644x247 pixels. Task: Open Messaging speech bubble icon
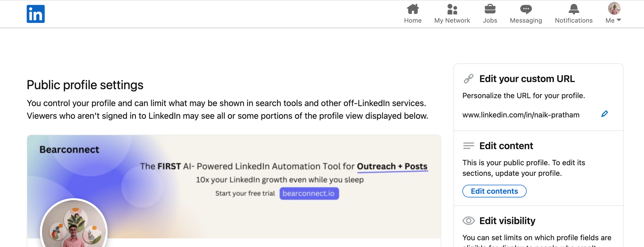(526, 9)
